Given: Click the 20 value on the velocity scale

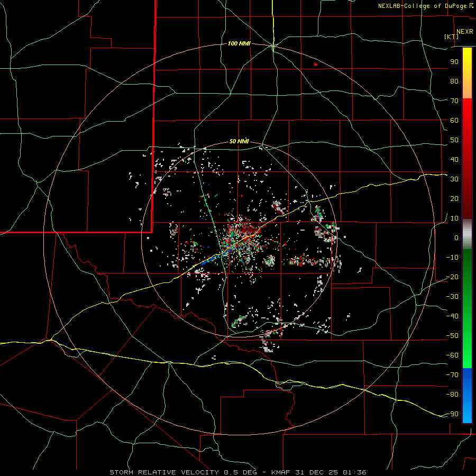Looking at the screenshot, I should [x=454, y=198].
